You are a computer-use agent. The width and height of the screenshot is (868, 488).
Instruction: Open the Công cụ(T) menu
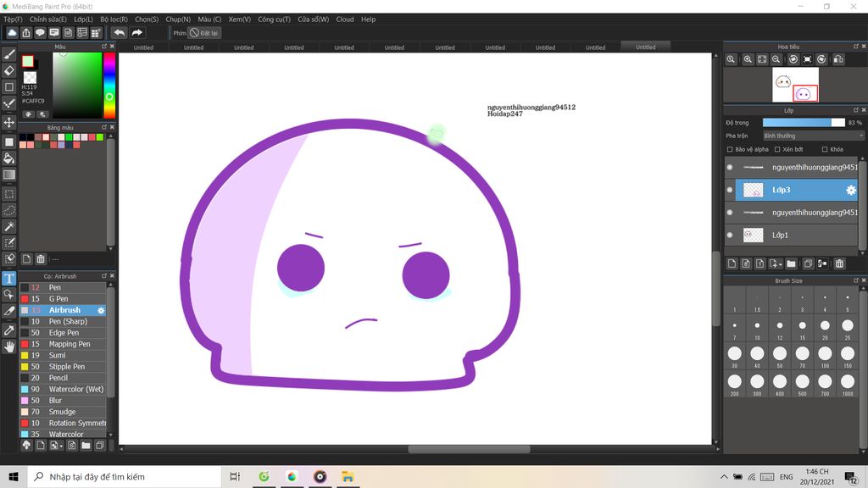point(274,19)
